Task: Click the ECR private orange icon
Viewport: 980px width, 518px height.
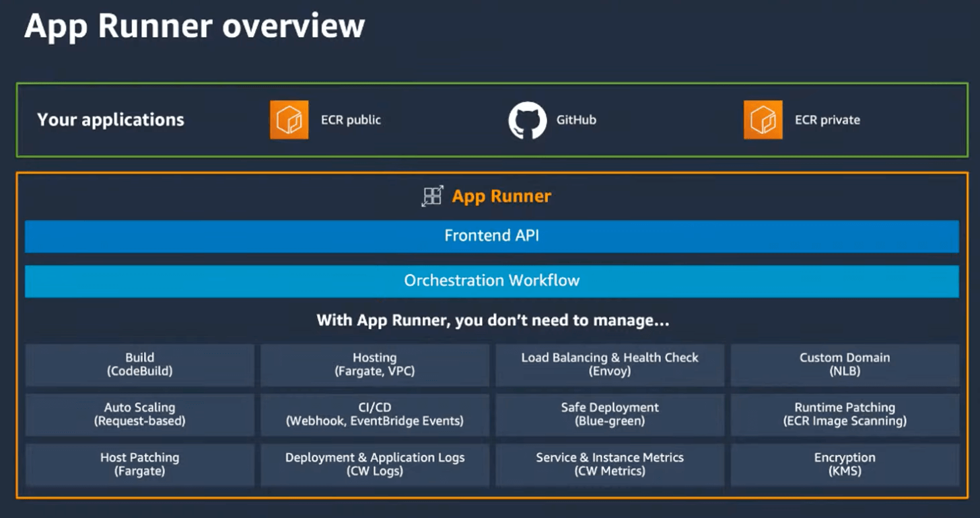Action: [x=763, y=120]
